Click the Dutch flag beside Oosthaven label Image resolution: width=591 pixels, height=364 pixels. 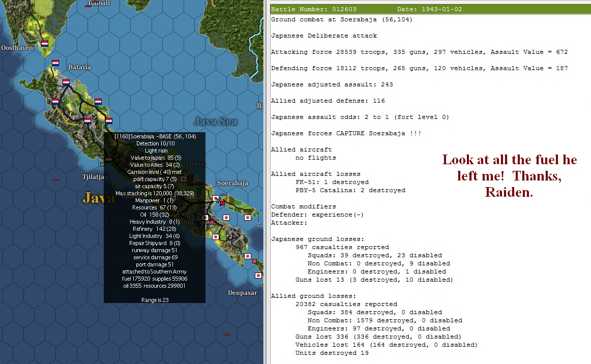click(45, 44)
